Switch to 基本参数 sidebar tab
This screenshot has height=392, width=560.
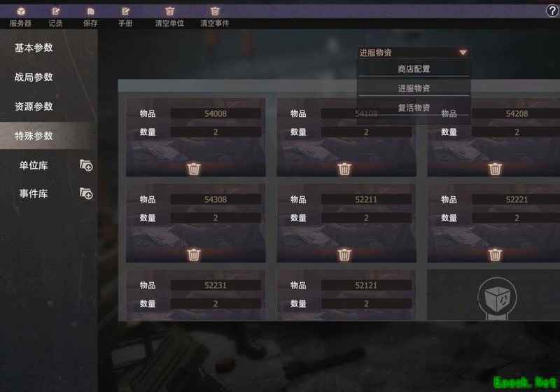[34, 48]
